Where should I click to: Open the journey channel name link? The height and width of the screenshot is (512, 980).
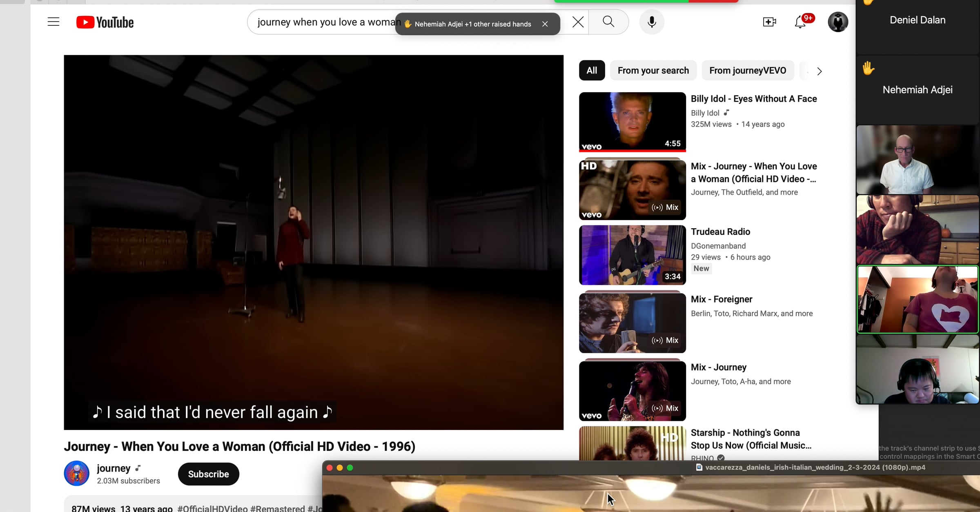click(114, 468)
